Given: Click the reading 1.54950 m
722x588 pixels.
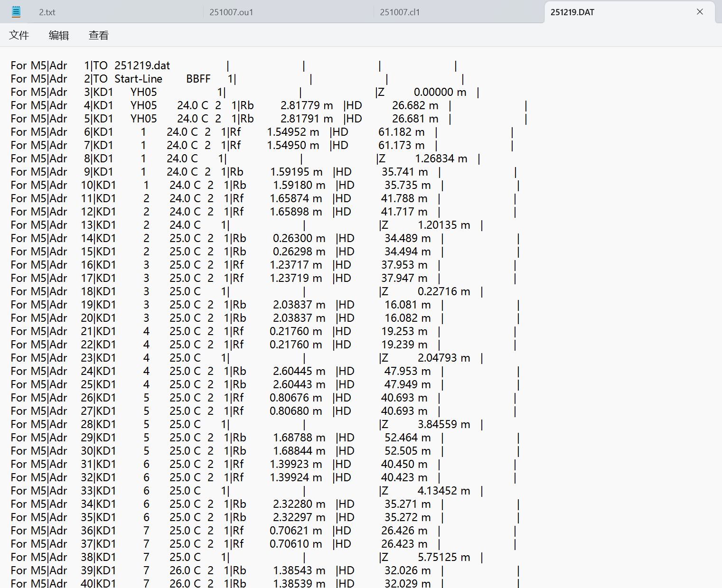Looking at the screenshot, I should (x=293, y=145).
